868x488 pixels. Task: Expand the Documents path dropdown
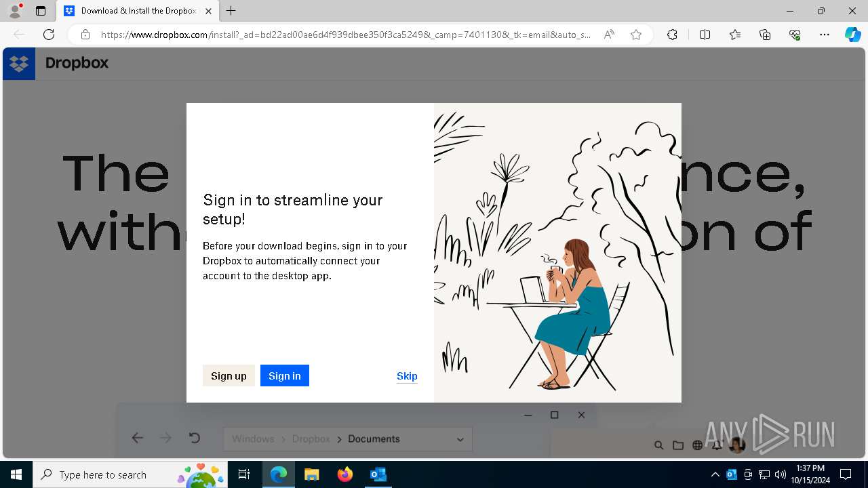[460, 439]
